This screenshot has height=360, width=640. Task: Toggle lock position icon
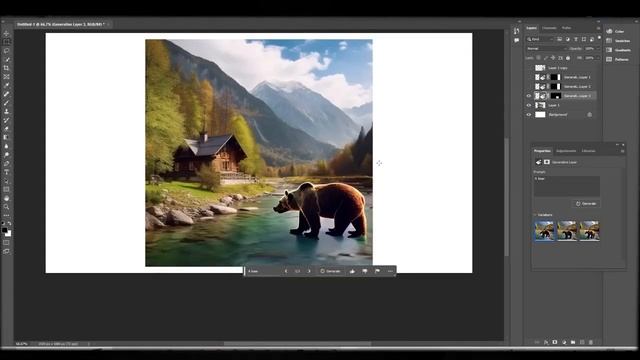[553, 58]
